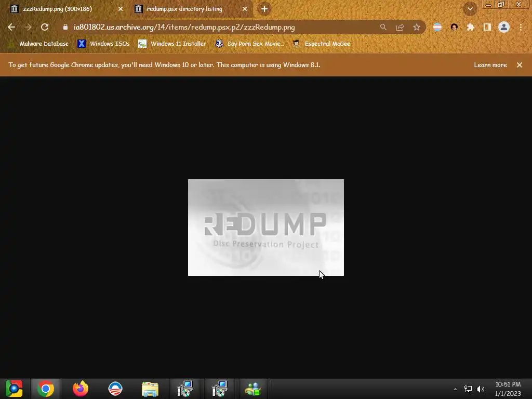Open the Chrome profile avatar
The height and width of the screenshot is (399, 532).
[504, 27]
